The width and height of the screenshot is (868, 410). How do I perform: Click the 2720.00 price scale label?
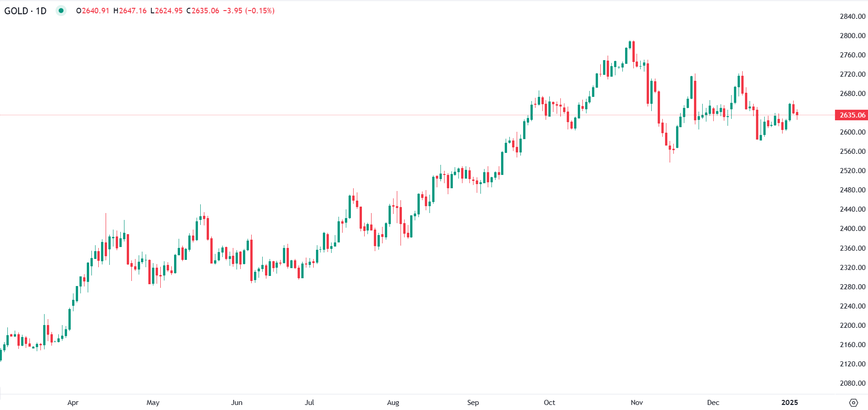point(852,74)
